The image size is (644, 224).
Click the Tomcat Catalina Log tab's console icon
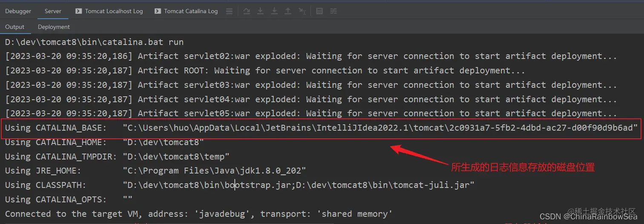[158, 11]
